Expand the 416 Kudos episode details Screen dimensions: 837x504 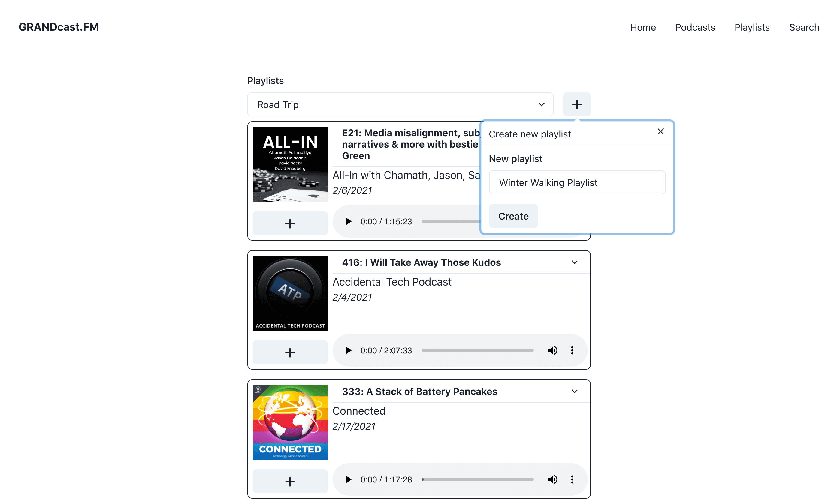coord(574,262)
